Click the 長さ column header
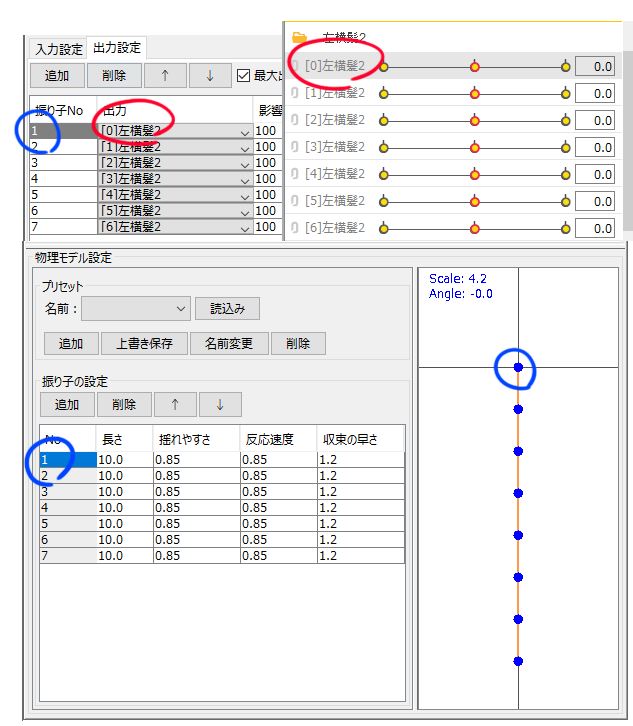 click(x=124, y=439)
